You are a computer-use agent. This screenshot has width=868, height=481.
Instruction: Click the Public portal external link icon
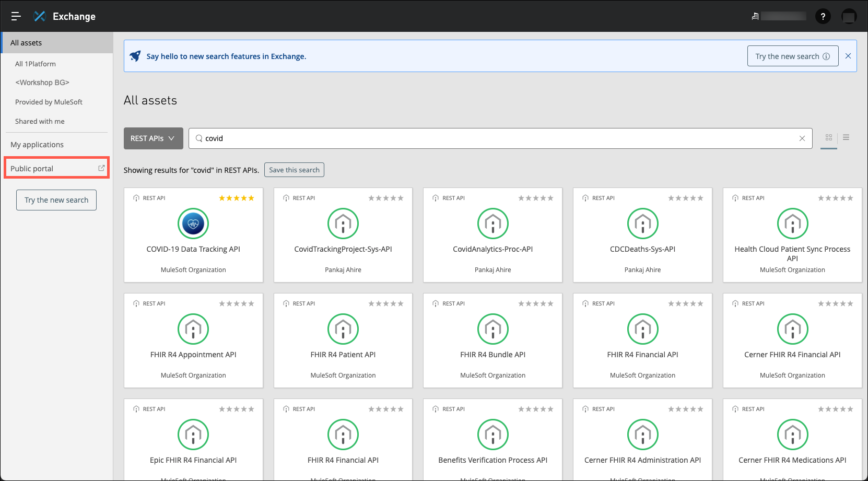(101, 168)
